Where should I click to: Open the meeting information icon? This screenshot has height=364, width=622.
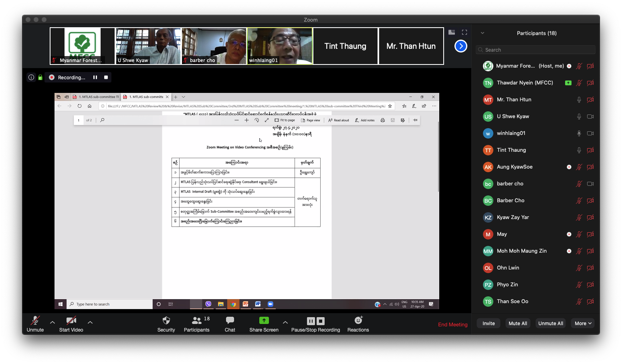(x=31, y=77)
